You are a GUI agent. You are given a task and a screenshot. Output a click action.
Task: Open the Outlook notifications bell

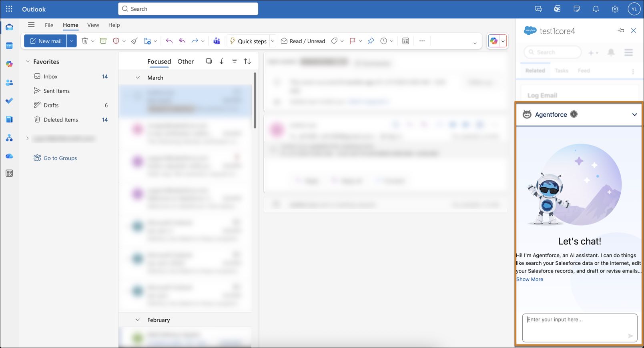point(596,9)
